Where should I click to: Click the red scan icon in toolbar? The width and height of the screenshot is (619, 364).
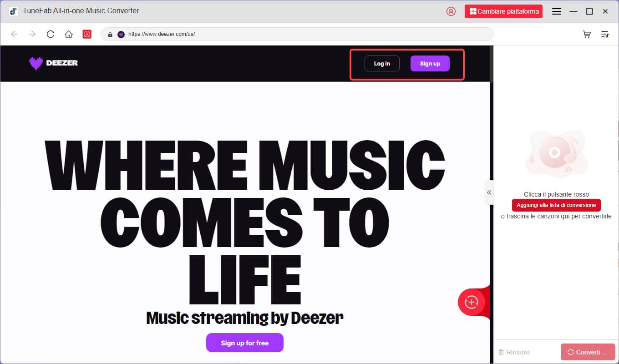pos(87,34)
